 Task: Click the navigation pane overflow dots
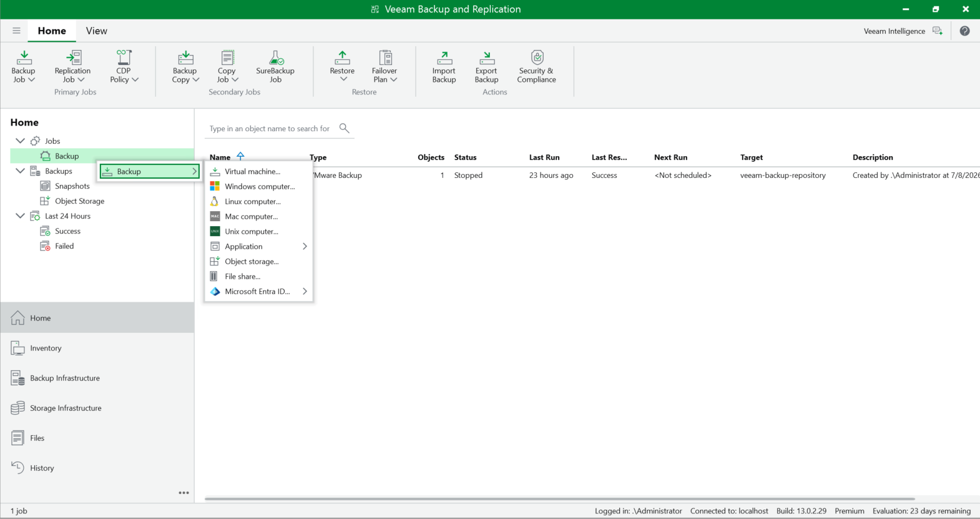(x=184, y=493)
